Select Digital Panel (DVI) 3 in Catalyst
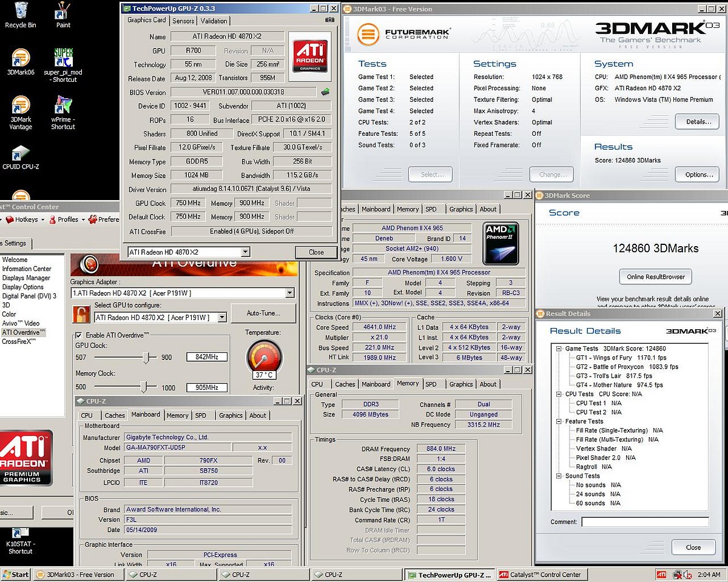 (x=29, y=296)
